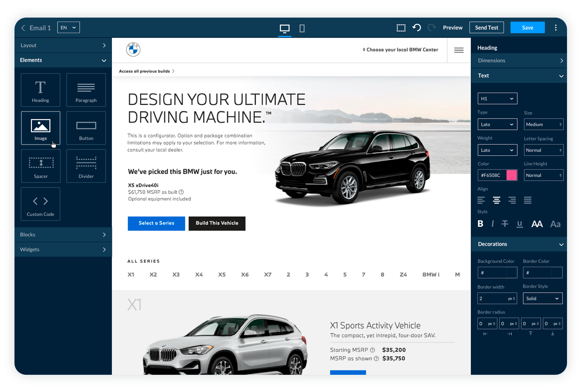Toggle strikethrough text style

(x=505, y=224)
